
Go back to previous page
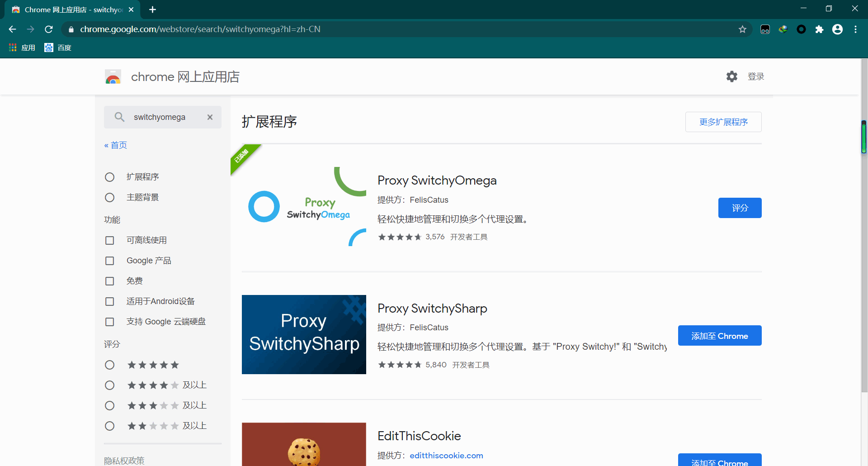12,29
